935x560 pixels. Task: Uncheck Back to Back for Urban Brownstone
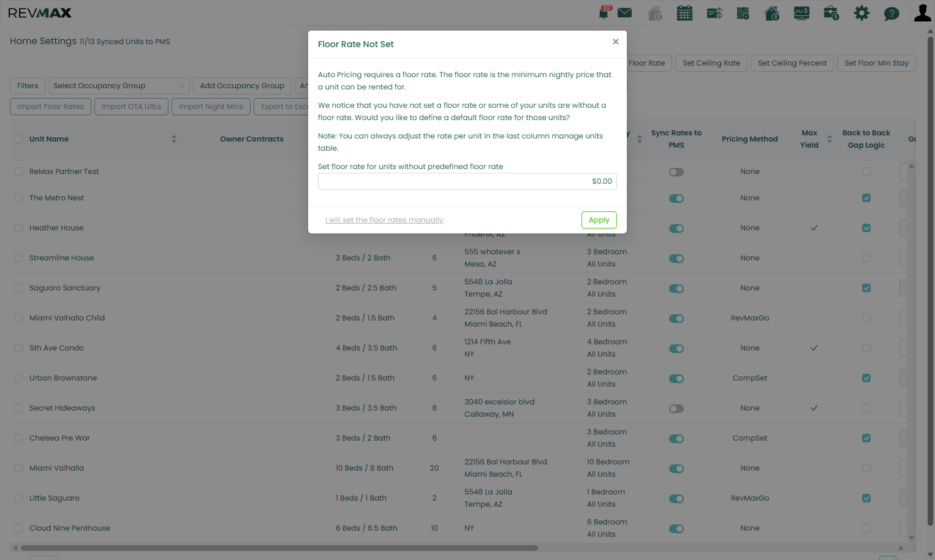point(866,378)
